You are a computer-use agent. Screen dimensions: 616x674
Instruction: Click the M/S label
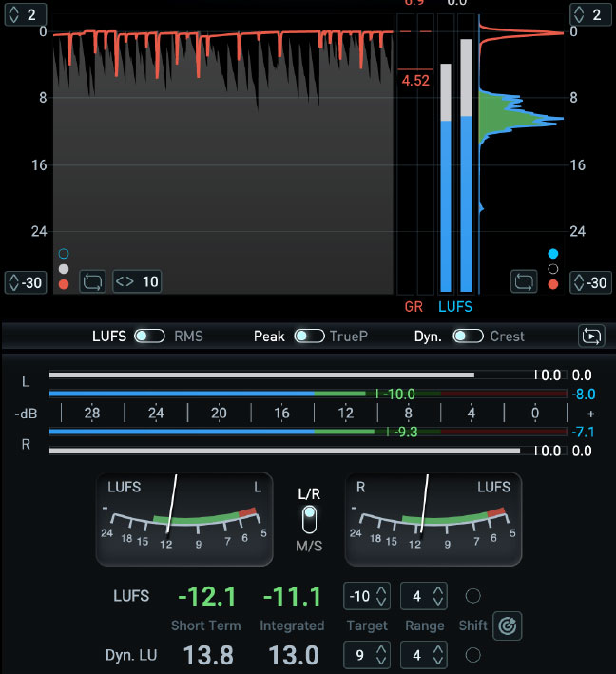[x=309, y=546]
